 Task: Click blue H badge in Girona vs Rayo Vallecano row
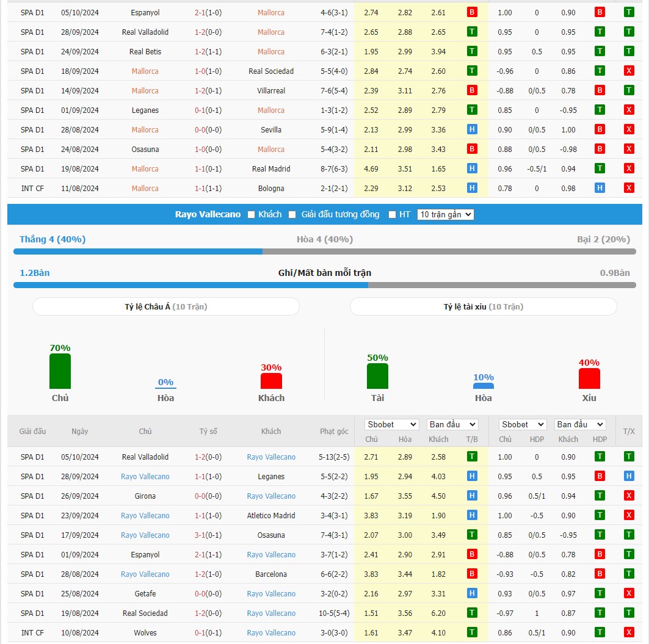click(x=472, y=496)
